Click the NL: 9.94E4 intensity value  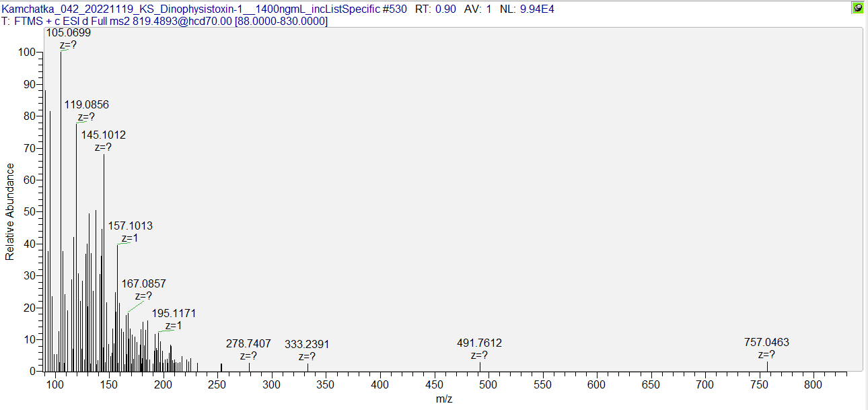pyautogui.click(x=527, y=9)
